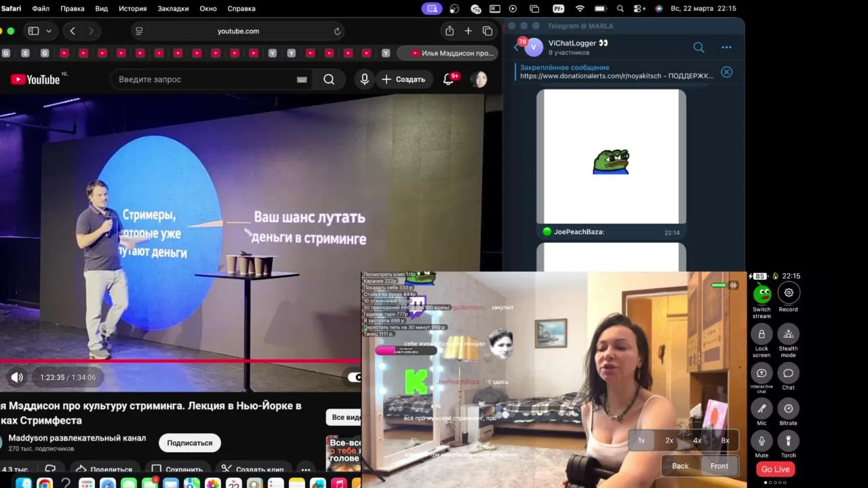Click the YouTube search magnifier button

coord(329,79)
